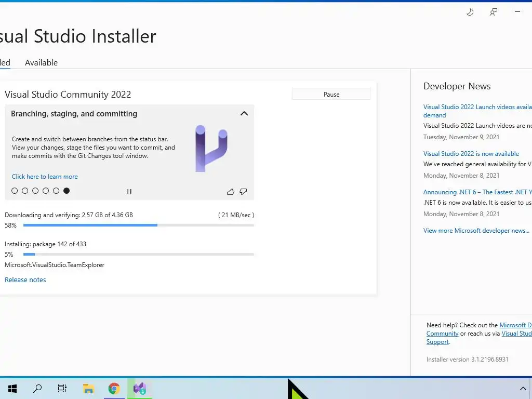Select the first slideshow dot
This screenshot has width=532, height=399.
(x=15, y=191)
